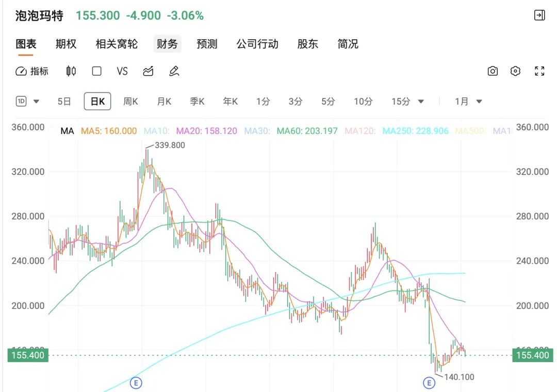Open the 公司行动 tab
This screenshot has height=392, width=557.
coord(257,44)
